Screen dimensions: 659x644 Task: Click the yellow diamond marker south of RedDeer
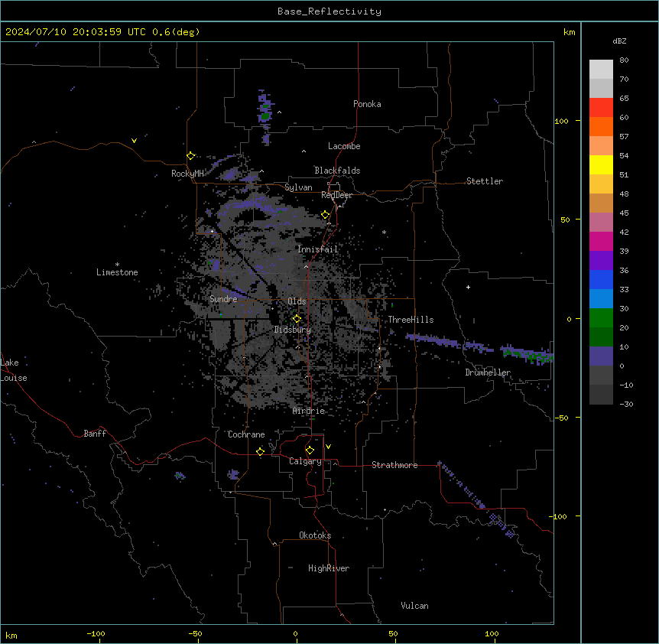click(326, 215)
